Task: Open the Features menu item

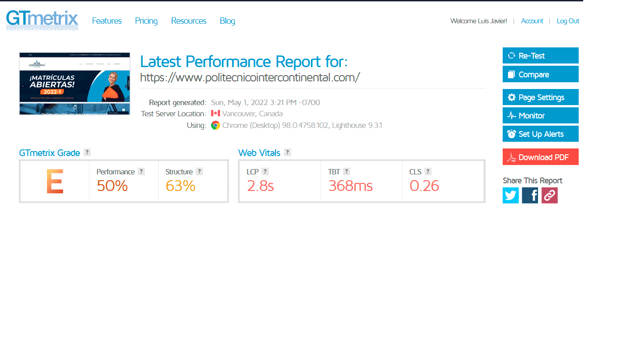Action: click(x=107, y=21)
